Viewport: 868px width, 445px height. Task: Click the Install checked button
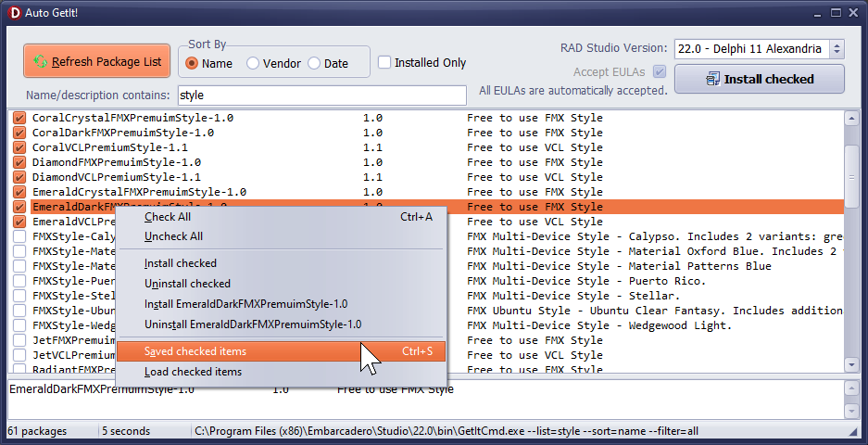coord(760,79)
